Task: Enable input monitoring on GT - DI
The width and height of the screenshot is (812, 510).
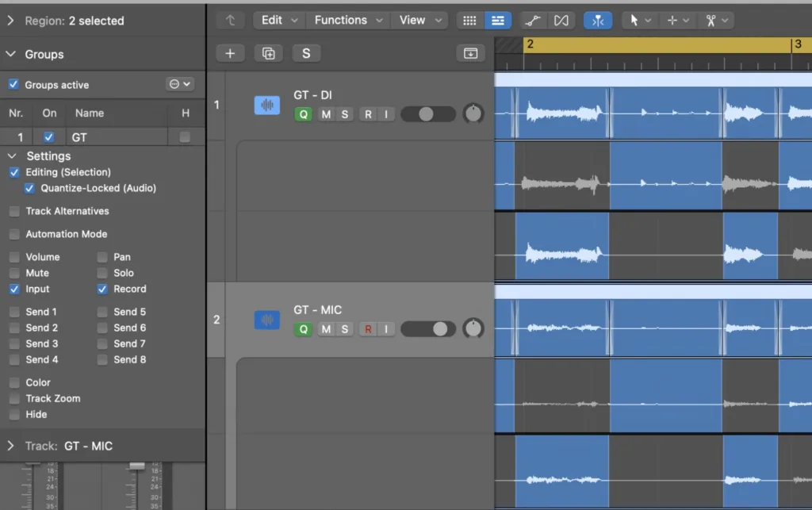Action: 386,114
